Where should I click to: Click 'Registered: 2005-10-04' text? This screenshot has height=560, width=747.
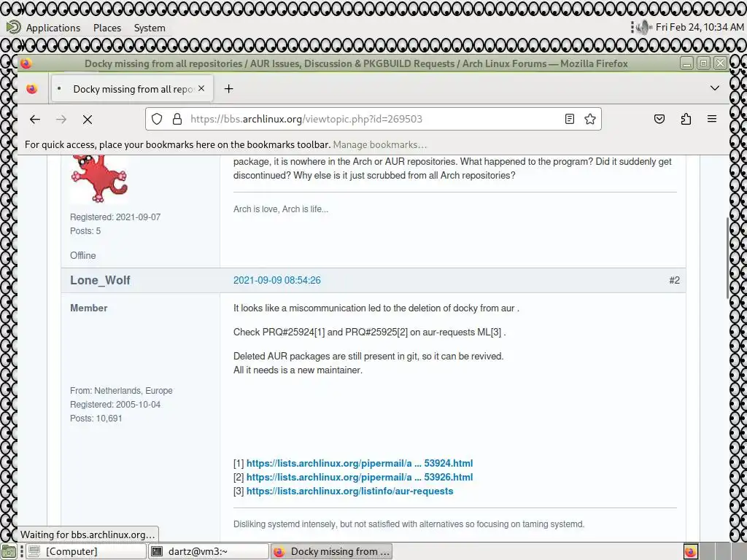click(x=115, y=405)
